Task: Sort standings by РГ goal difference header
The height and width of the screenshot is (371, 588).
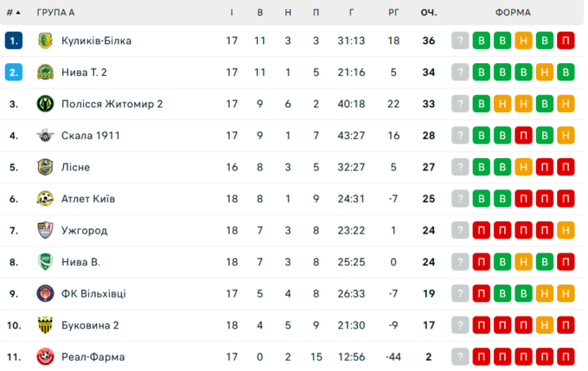Action: click(393, 13)
